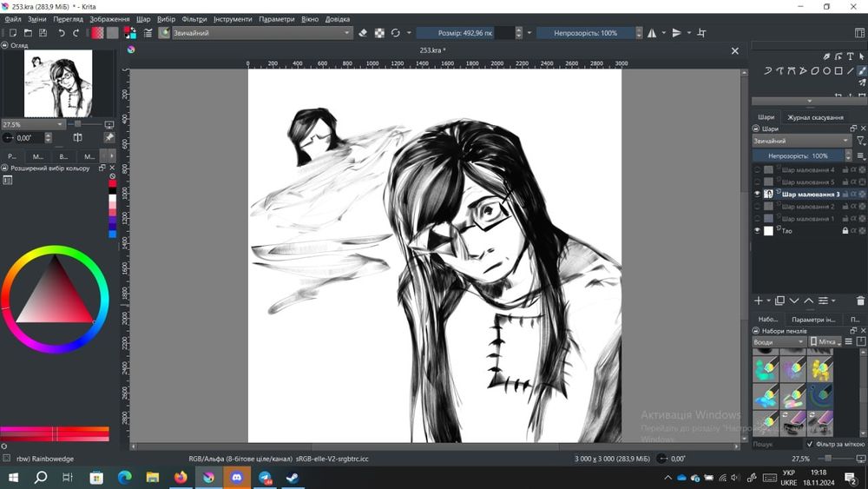Open the Фільтри menu
Image resolution: width=868 pixels, height=489 pixels.
pos(194,19)
